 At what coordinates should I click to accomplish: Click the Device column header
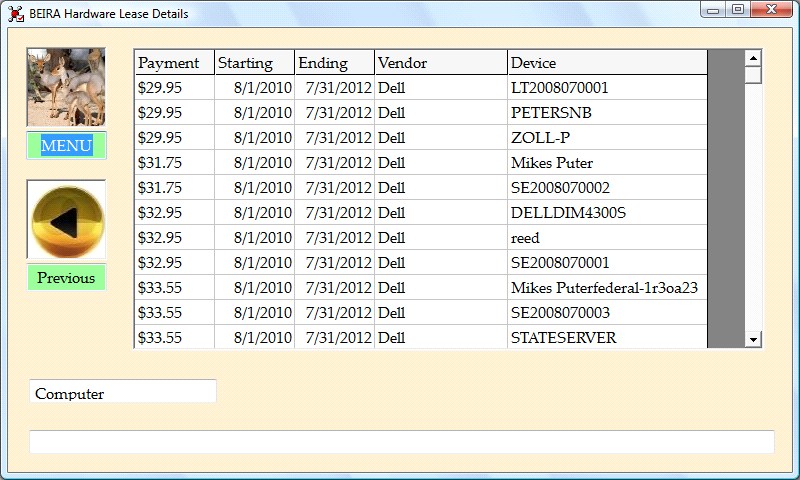606,63
